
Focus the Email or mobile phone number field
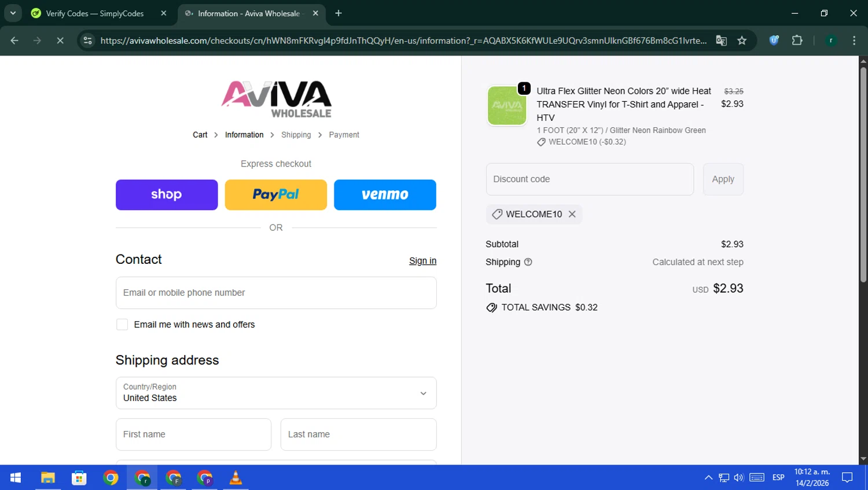pyautogui.click(x=276, y=293)
